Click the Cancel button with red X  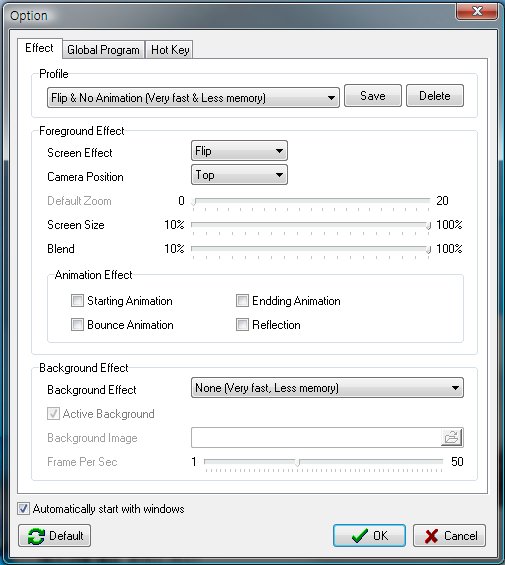coord(449,535)
